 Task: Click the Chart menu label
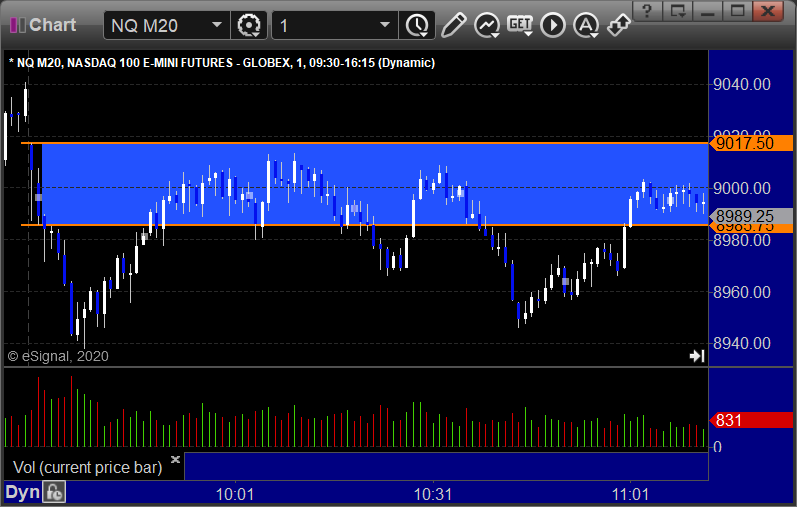52,25
